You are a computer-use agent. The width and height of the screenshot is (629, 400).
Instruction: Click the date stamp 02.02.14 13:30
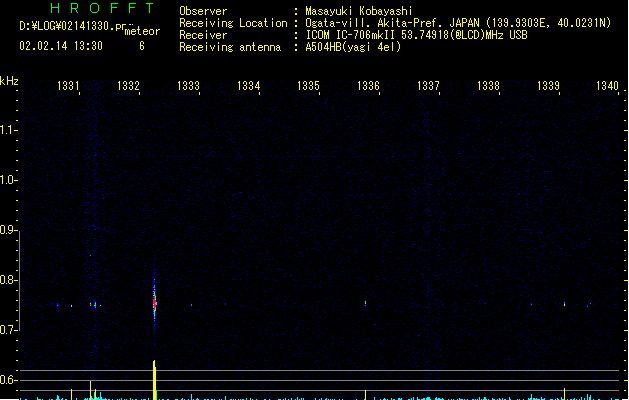pos(61,46)
